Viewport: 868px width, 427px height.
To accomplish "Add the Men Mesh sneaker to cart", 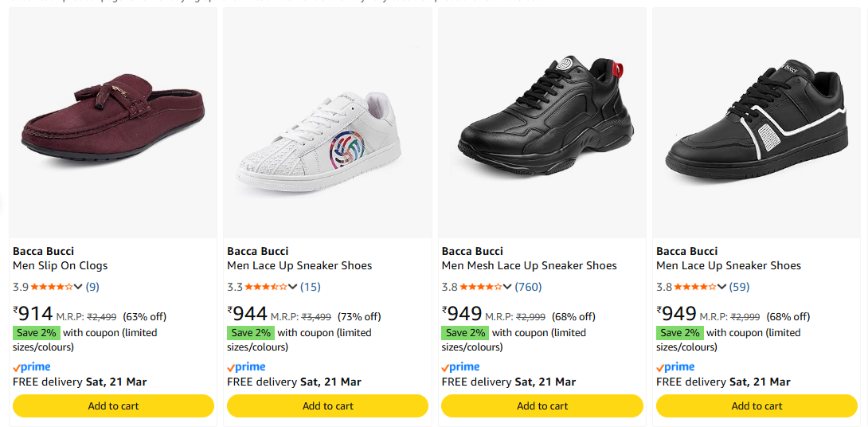I will tap(542, 406).
